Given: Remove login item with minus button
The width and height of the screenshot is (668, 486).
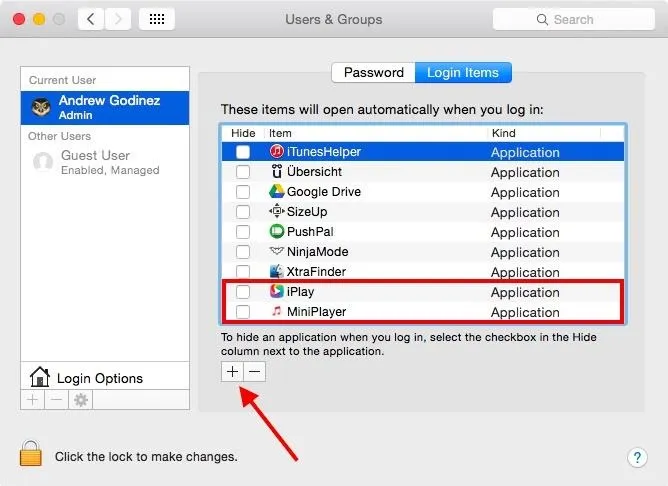Looking at the screenshot, I should click(255, 372).
